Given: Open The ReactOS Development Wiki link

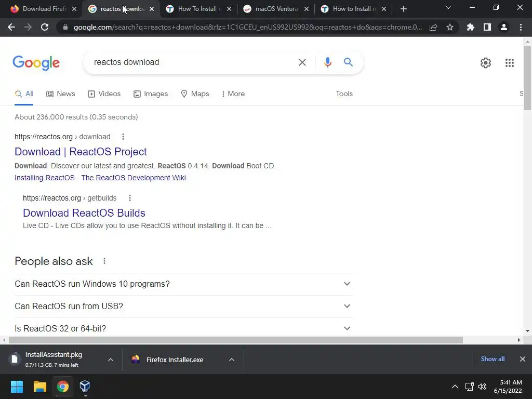Looking at the screenshot, I should pos(134,178).
